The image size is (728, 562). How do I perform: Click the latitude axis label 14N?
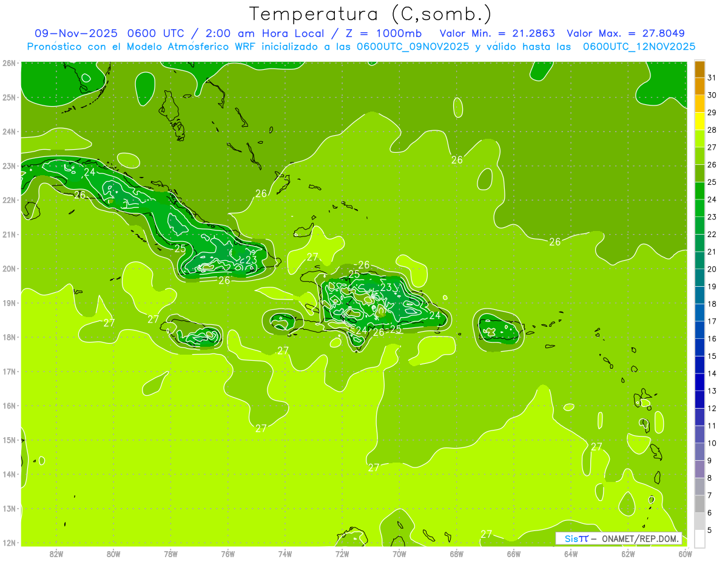point(9,474)
